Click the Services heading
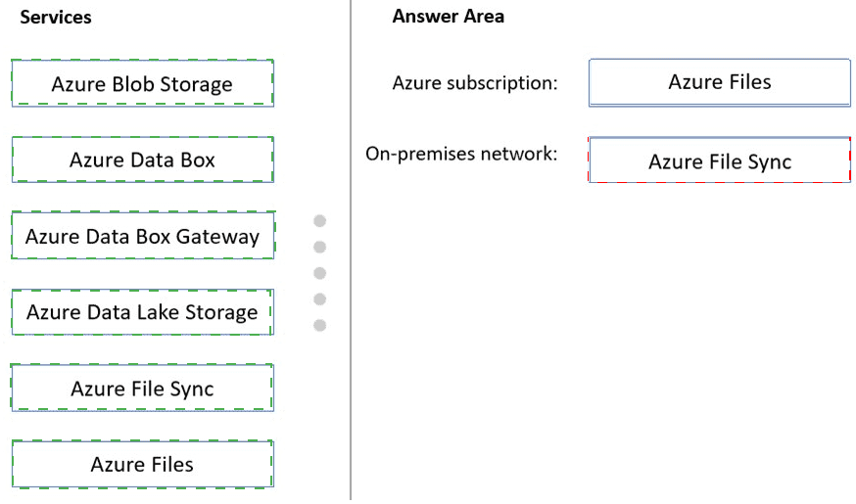This screenshot has width=856, height=504. (56, 17)
